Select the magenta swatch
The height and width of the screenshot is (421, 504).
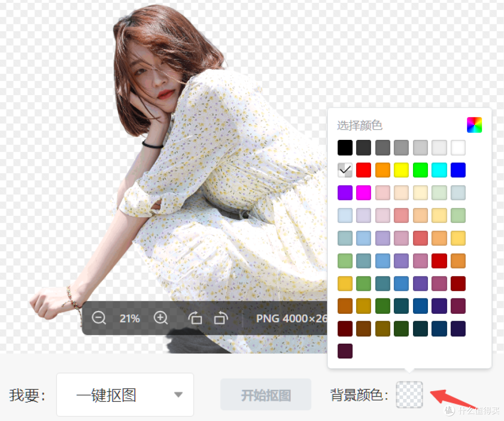[364, 193]
